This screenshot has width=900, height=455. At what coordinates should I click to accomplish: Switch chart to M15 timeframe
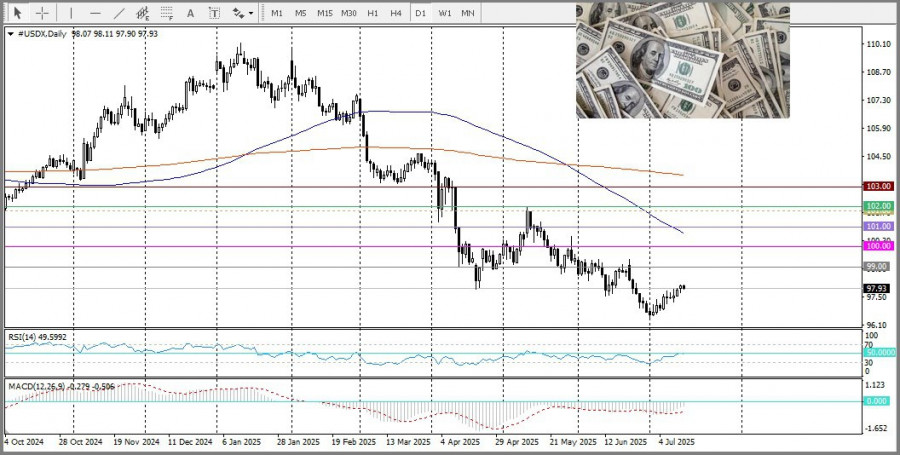coord(325,13)
